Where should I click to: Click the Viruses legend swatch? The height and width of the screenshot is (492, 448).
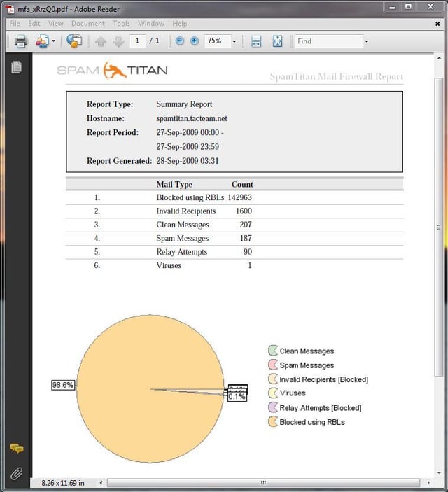273,393
